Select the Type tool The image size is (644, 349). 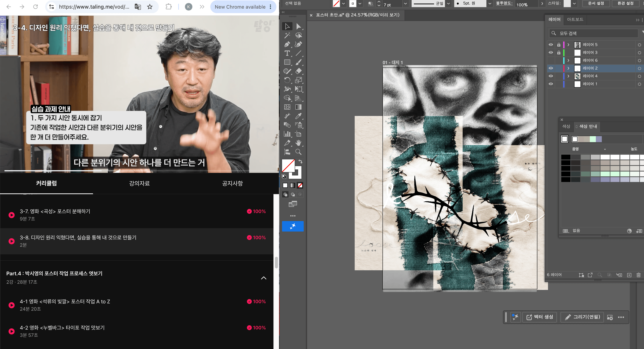287,53
